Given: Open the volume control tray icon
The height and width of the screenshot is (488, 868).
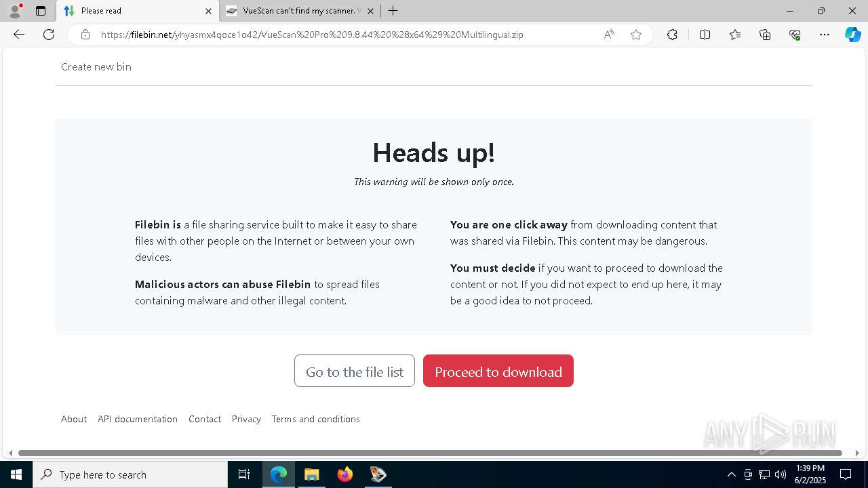Looking at the screenshot, I should click(781, 474).
